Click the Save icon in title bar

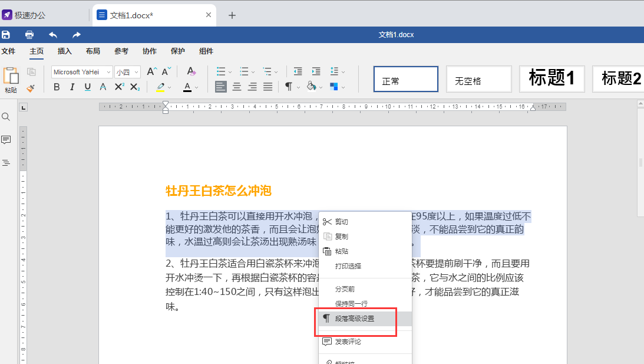point(6,35)
